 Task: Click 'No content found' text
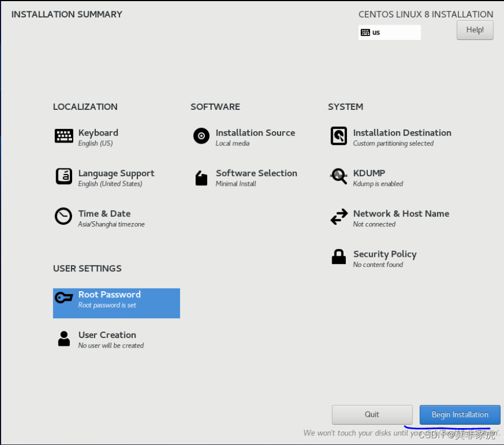coord(378,265)
